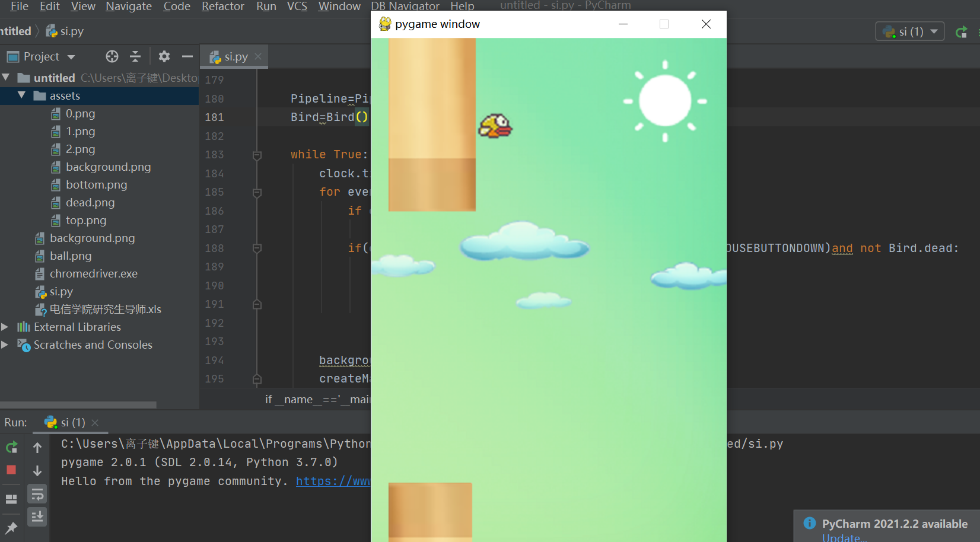
Task: Open the VCS menu
Action: (297, 6)
